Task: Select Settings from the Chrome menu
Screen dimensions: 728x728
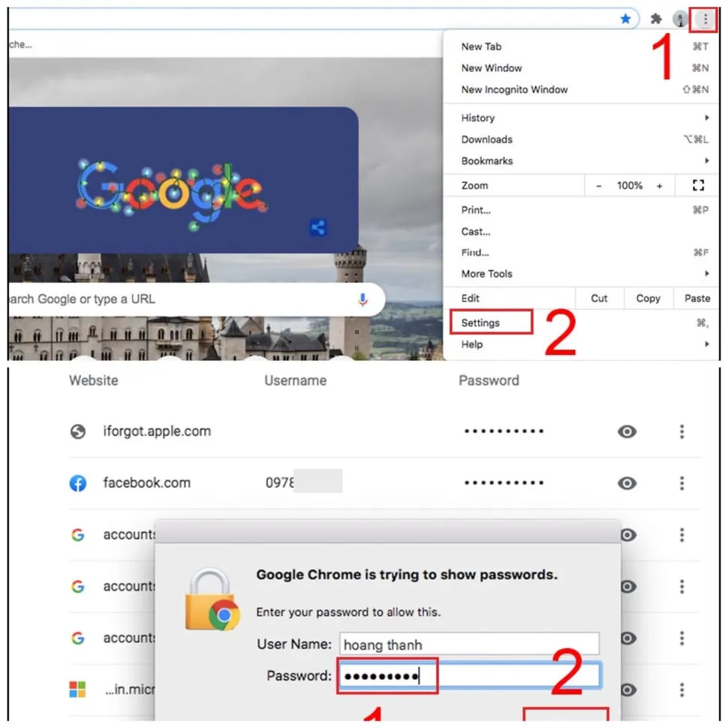Action: (480, 322)
